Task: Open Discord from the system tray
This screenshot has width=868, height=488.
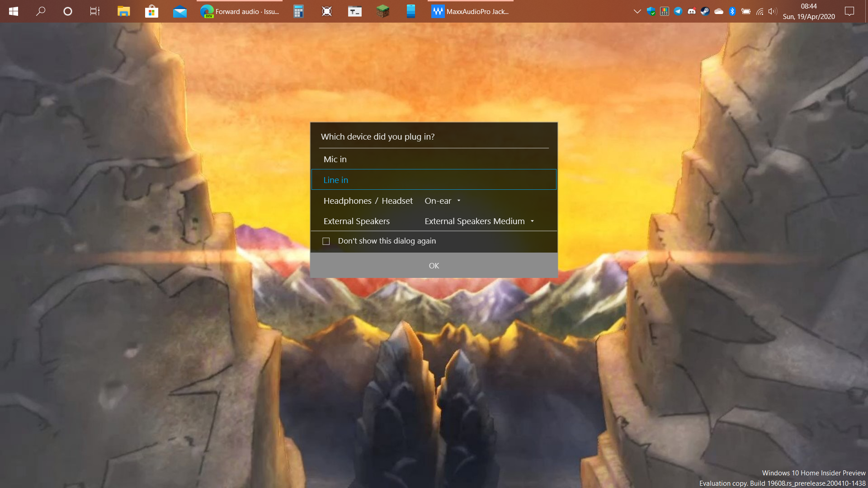Action: pyautogui.click(x=692, y=11)
